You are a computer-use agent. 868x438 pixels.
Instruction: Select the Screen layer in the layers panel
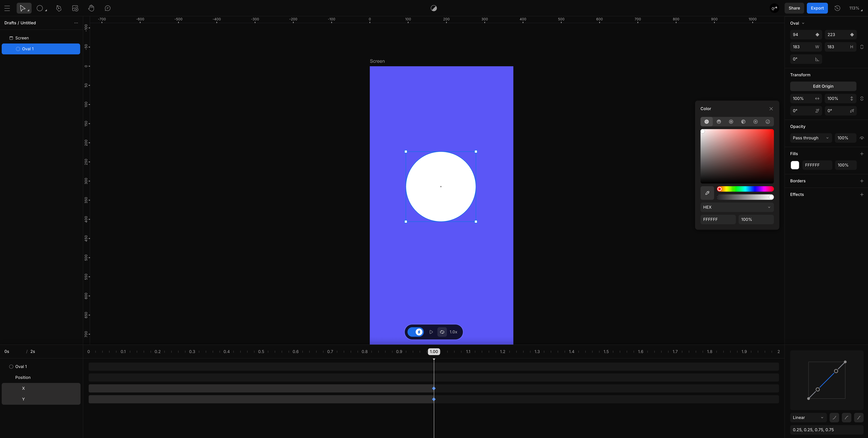41,38
